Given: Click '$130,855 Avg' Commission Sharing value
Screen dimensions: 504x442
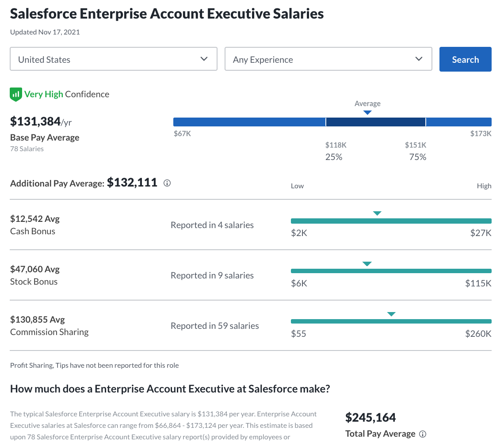Looking at the screenshot, I should tap(38, 320).
